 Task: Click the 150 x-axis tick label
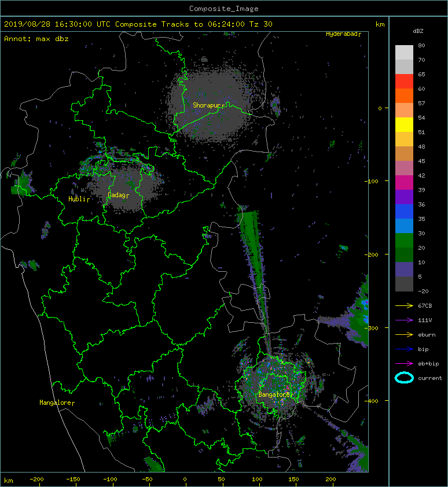(293, 479)
